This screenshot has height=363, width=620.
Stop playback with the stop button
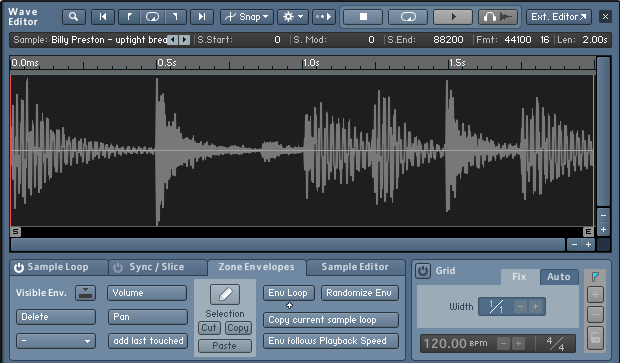point(363,17)
